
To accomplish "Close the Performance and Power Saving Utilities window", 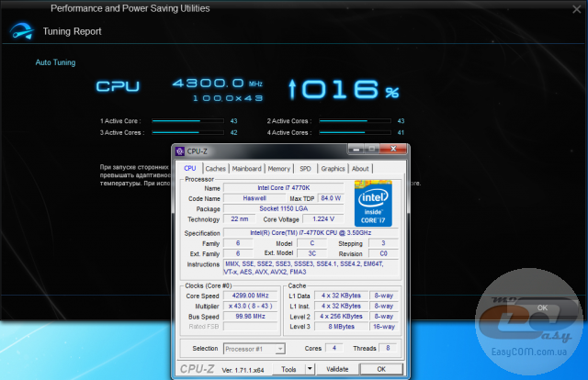I will [577, 9].
